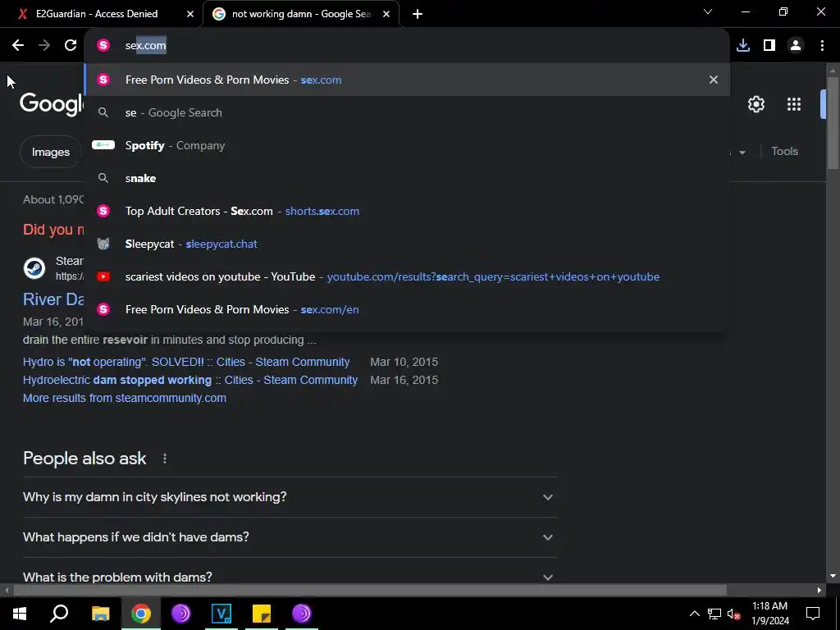
Task: Open the Sticky Notes taskbar icon
Action: pos(262,614)
